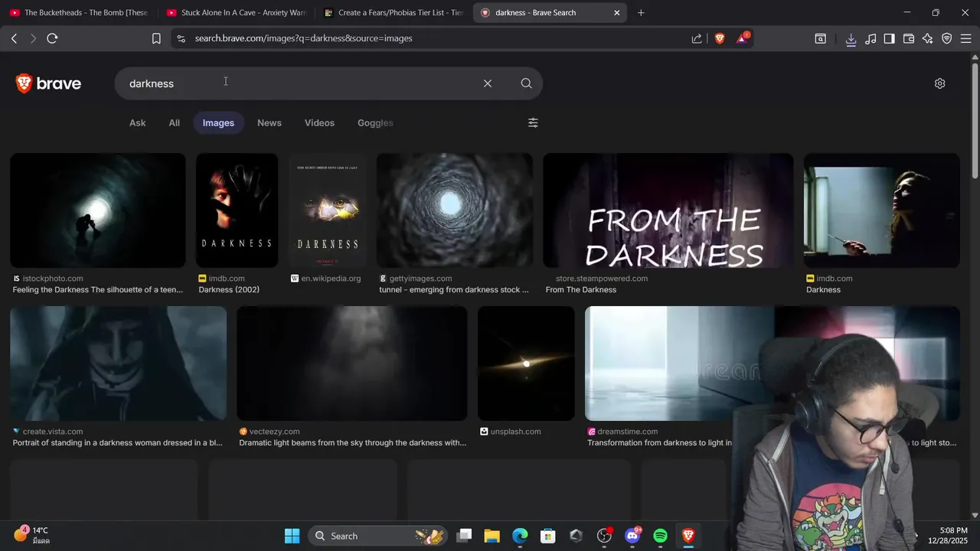The image size is (980, 551).
Task: Click 'Darkness (2002)' caption text
Action: coord(229,290)
